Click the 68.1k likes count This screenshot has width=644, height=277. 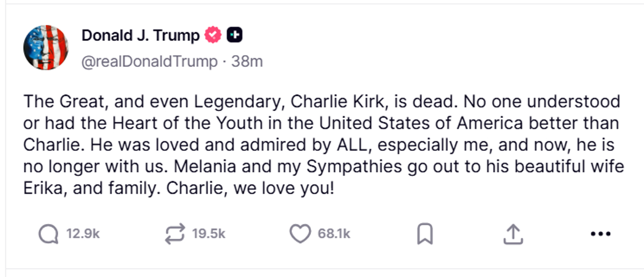(x=334, y=234)
